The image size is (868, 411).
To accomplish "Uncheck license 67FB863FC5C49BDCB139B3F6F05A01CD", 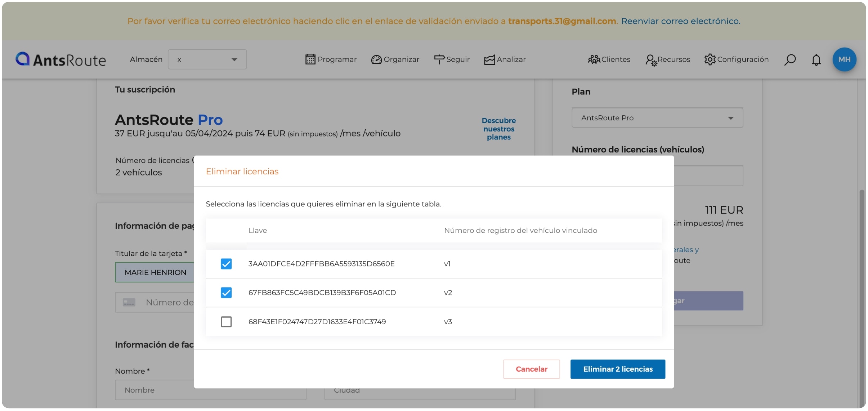I will point(226,292).
